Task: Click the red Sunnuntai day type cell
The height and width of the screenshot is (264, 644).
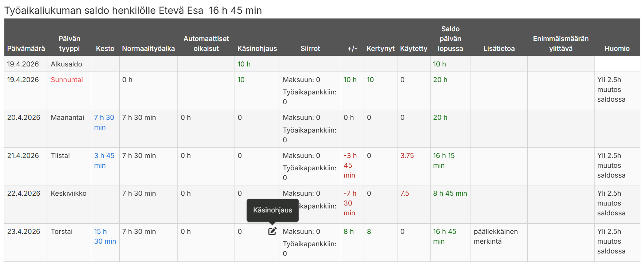Action: point(67,80)
